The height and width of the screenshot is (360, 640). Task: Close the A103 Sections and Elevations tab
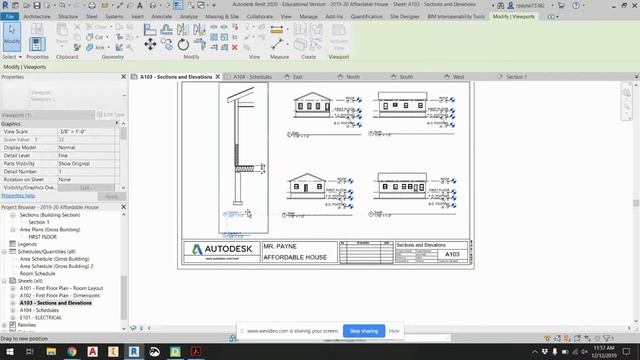(x=218, y=77)
